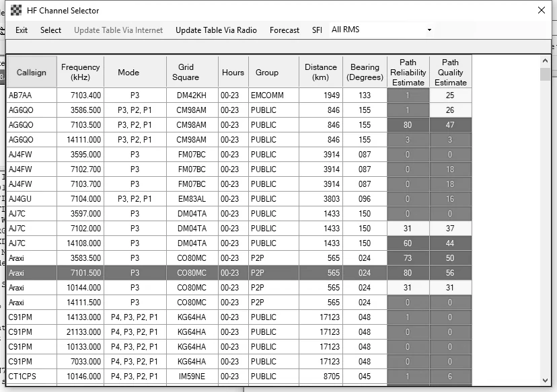Click the 8705 distance cell
557x392 pixels.
pos(321,377)
